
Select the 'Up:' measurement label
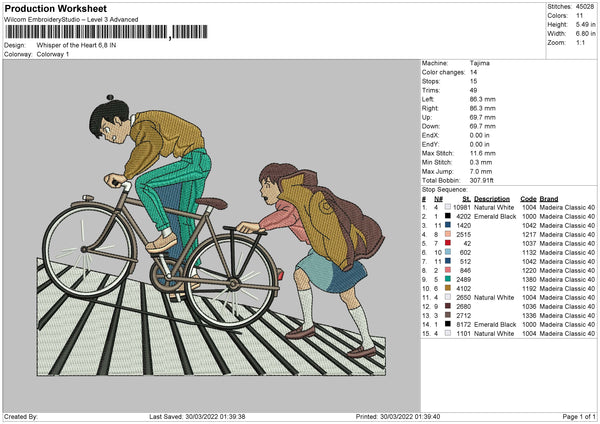[427, 117]
